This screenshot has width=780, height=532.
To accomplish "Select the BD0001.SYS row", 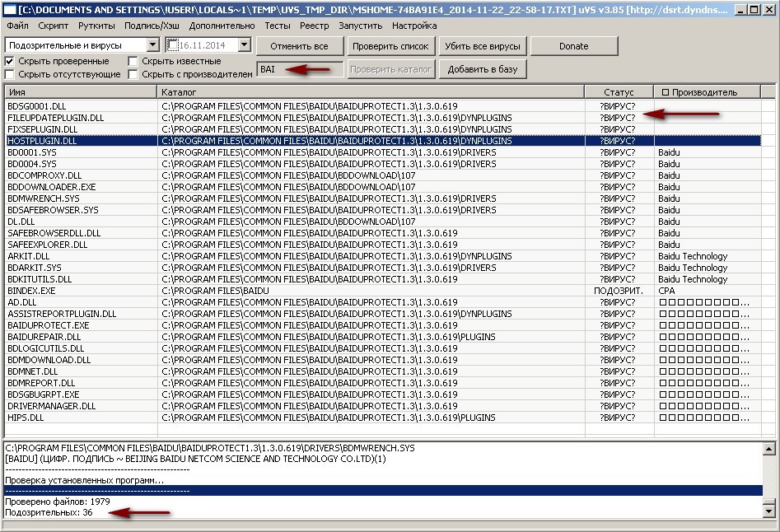I will pos(382,152).
